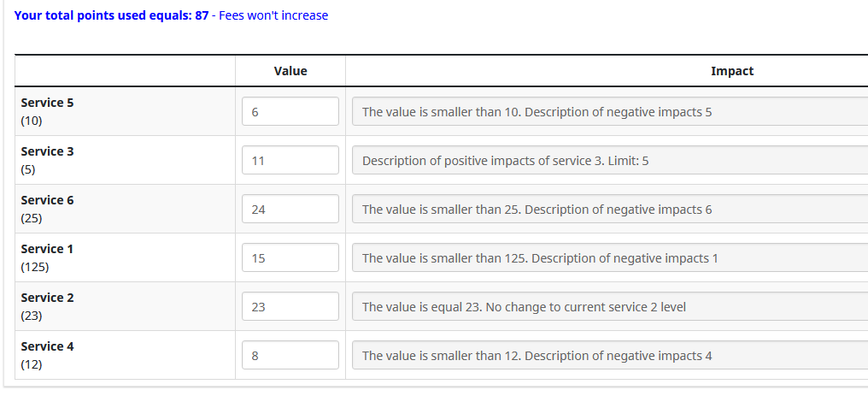
Task: Click the Service 1 value input field
Action: coord(290,258)
